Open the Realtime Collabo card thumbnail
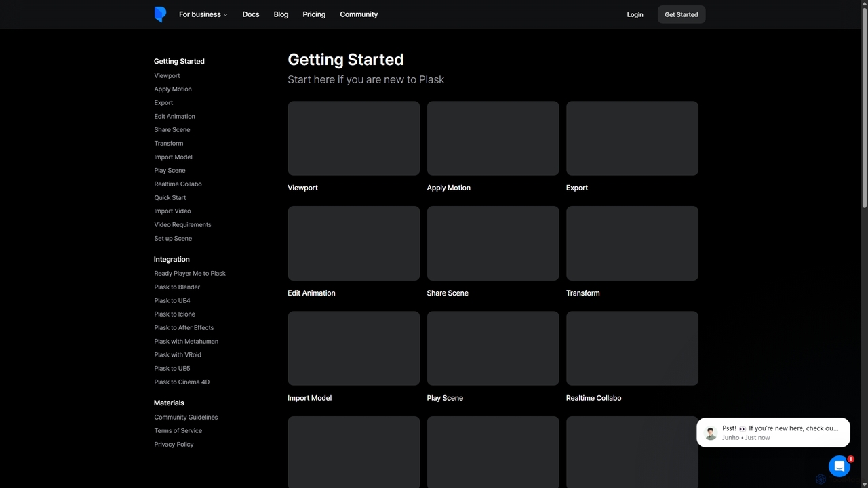This screenshot has width=868, height=488. [x=632, y=348]
